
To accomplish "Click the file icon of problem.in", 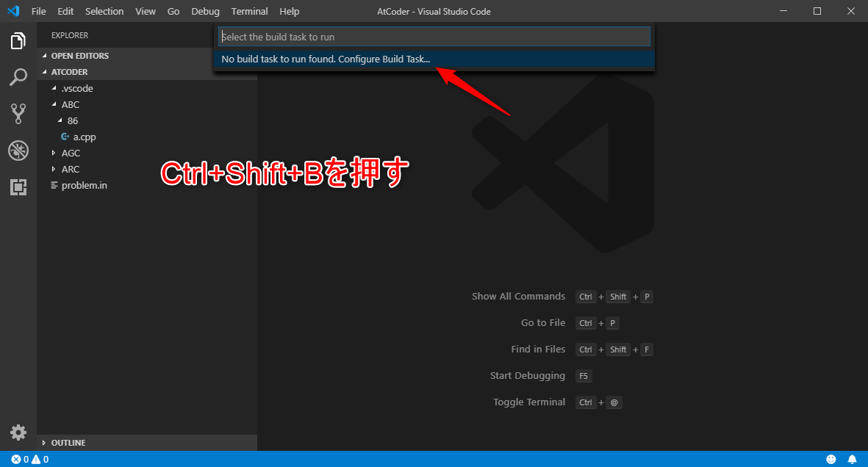I will pyautogui.click(x=54, y=185).
